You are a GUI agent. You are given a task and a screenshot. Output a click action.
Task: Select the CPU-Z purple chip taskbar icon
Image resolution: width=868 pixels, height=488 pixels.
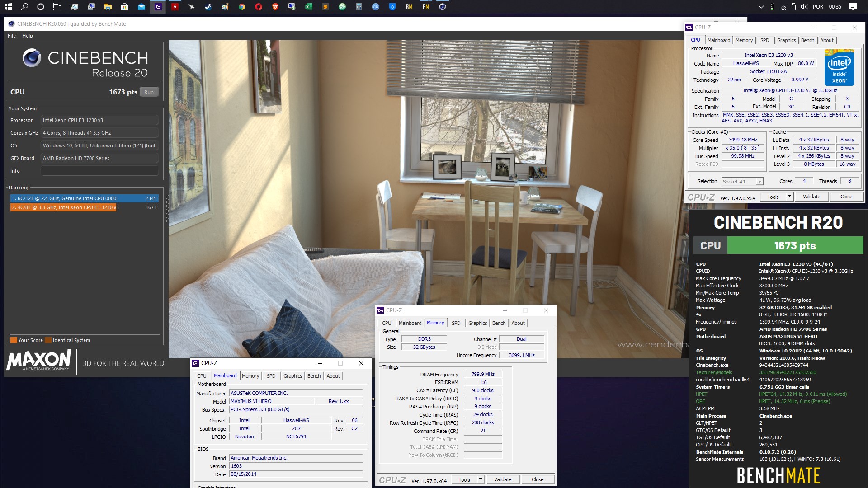pos(158,7)
